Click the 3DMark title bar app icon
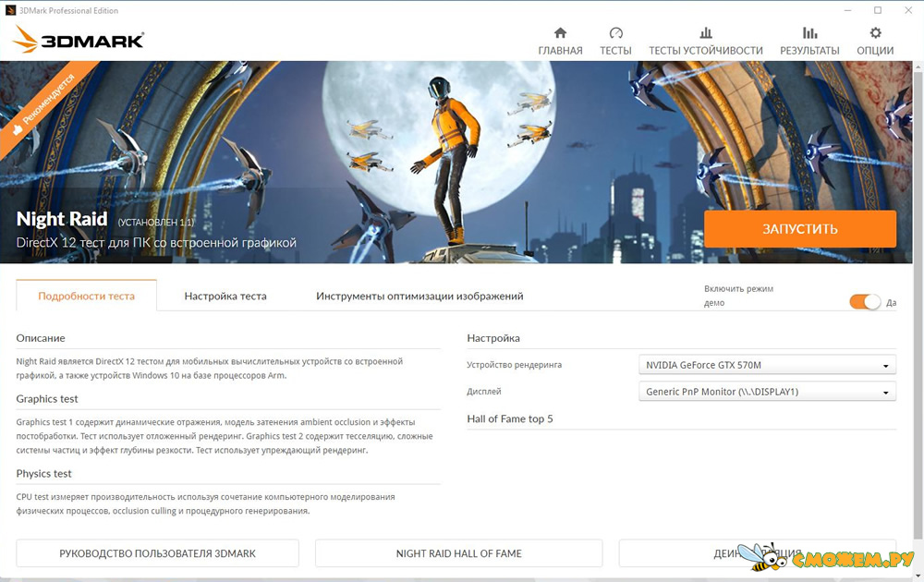Screen dimensions: 924x582 [x=10, y=10]
